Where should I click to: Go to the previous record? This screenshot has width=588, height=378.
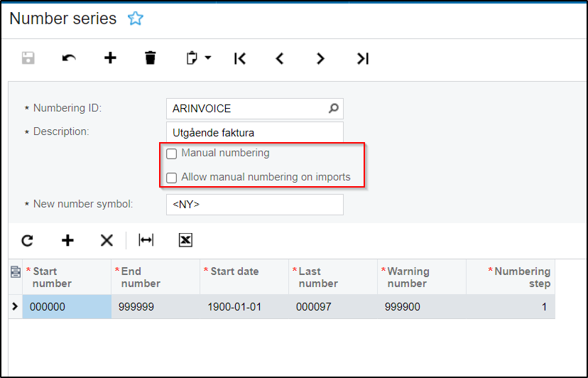tap(280, 58)
